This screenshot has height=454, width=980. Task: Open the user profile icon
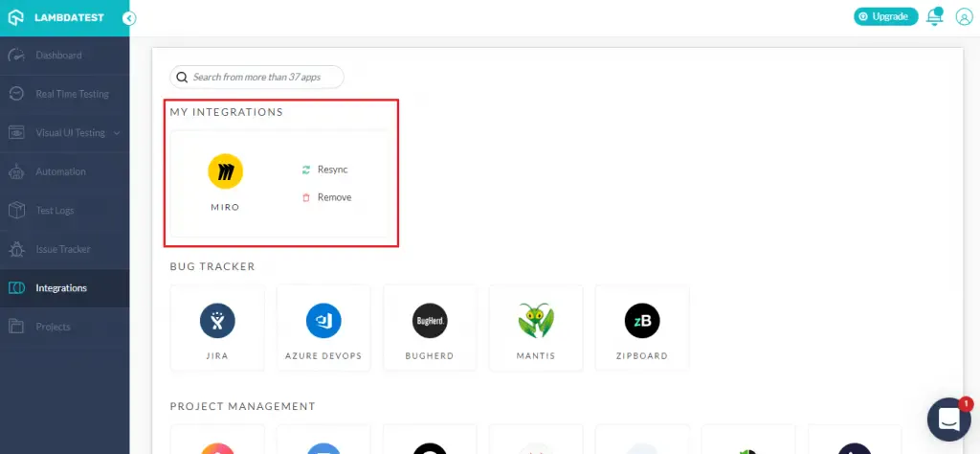(965, 17)
